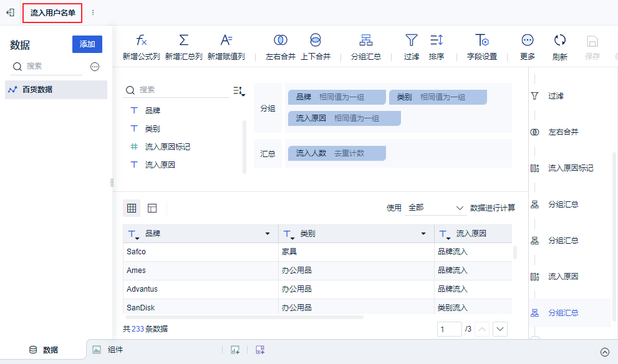Image resolution: width=618 pixels, height=364 pixels.
Task: Open the 流入原因 grouping chip
Action: tap(344, 118)
